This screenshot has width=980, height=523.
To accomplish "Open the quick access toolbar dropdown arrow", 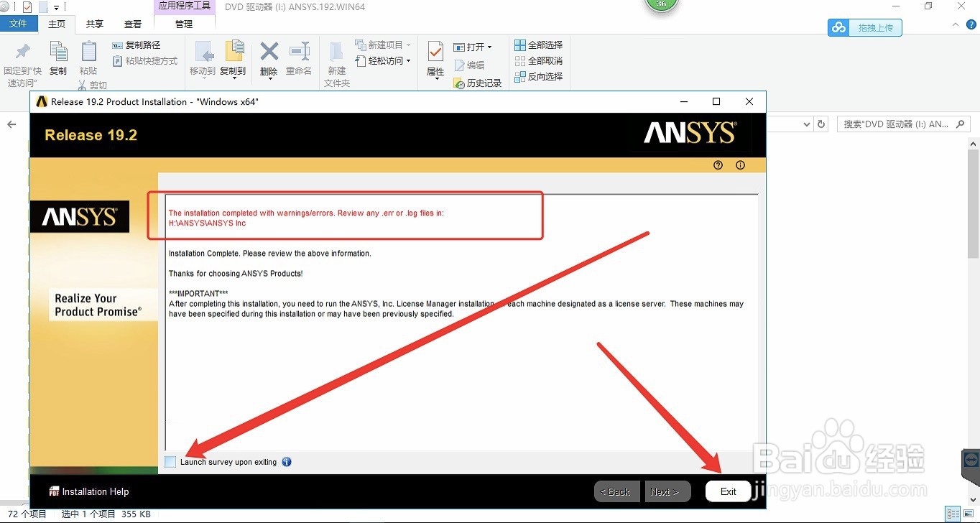I will (56, 8).
